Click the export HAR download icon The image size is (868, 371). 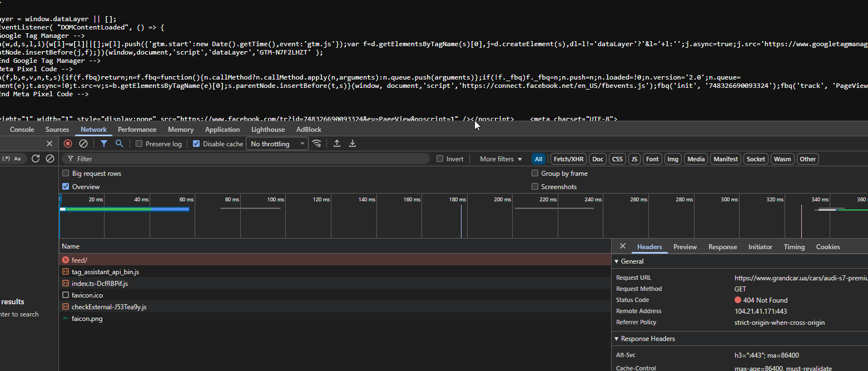[x=353, y=144]
